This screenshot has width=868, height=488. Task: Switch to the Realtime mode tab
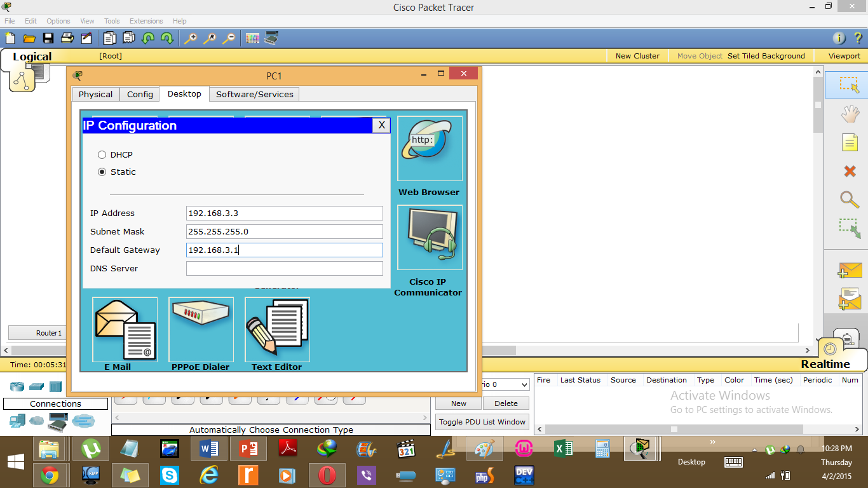(825, 364)
